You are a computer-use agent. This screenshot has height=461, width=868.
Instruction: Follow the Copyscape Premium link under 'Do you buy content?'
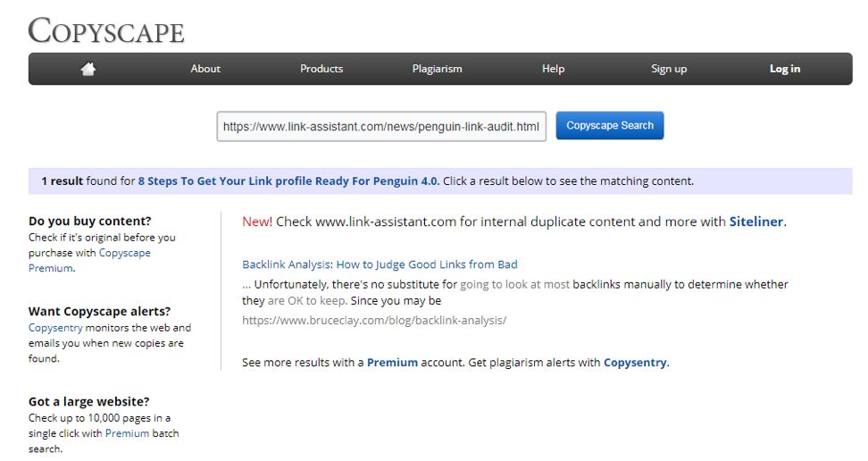[89, 260]
